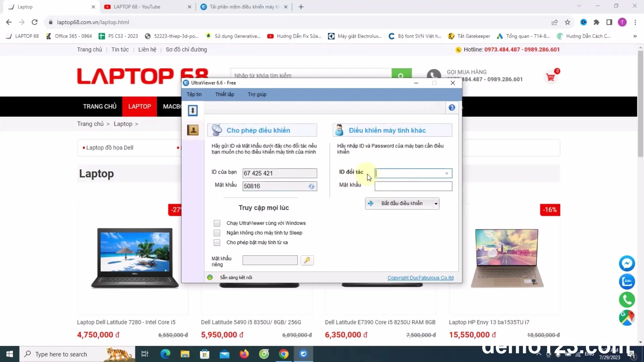Click the Mật khẩu riêng input field
The image size is (644, 362).
click(x=270, y=260)
